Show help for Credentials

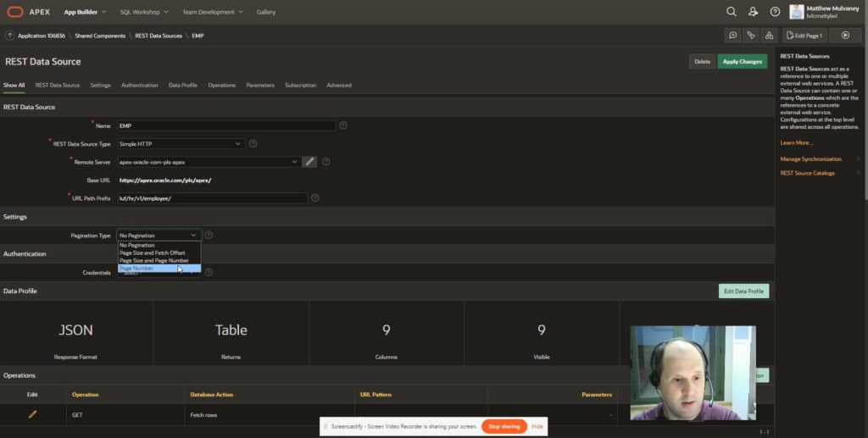(209, 272)
